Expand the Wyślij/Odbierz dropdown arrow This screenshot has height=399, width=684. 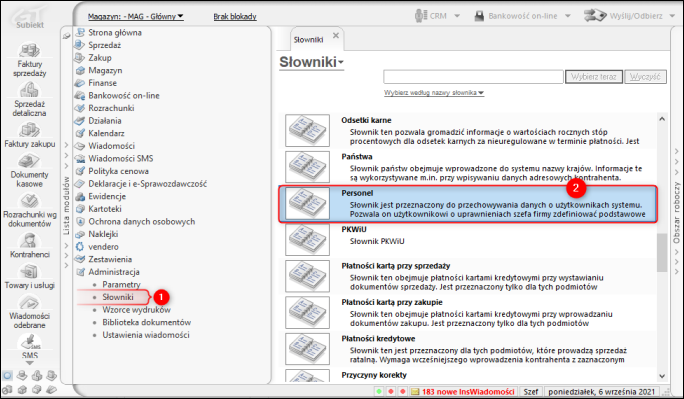tap(671, 16)
